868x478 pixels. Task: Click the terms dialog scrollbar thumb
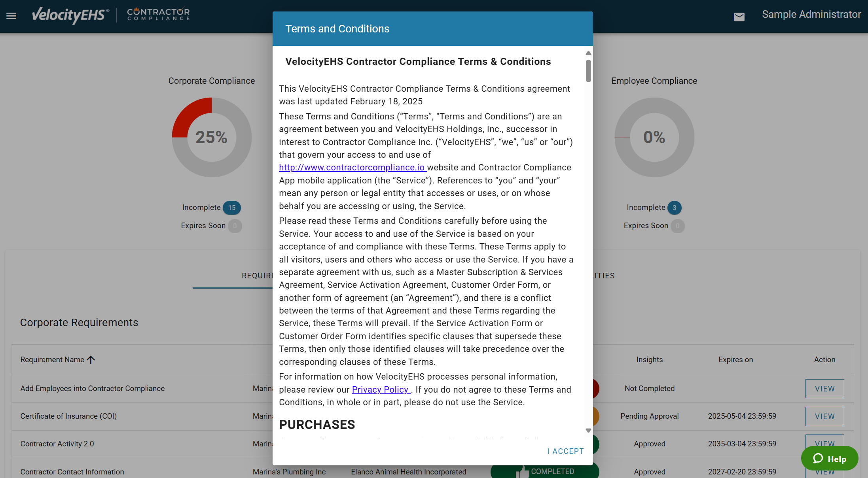[588, 71]
